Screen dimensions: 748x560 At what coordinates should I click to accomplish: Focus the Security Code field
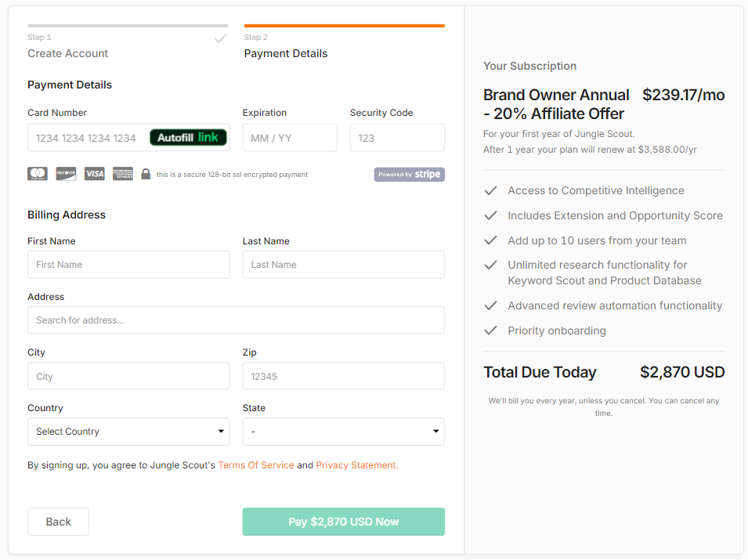397,138
